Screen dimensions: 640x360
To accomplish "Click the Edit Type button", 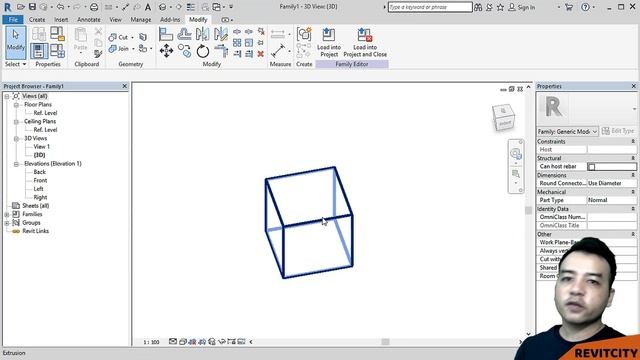I will [x=618, y=131].
